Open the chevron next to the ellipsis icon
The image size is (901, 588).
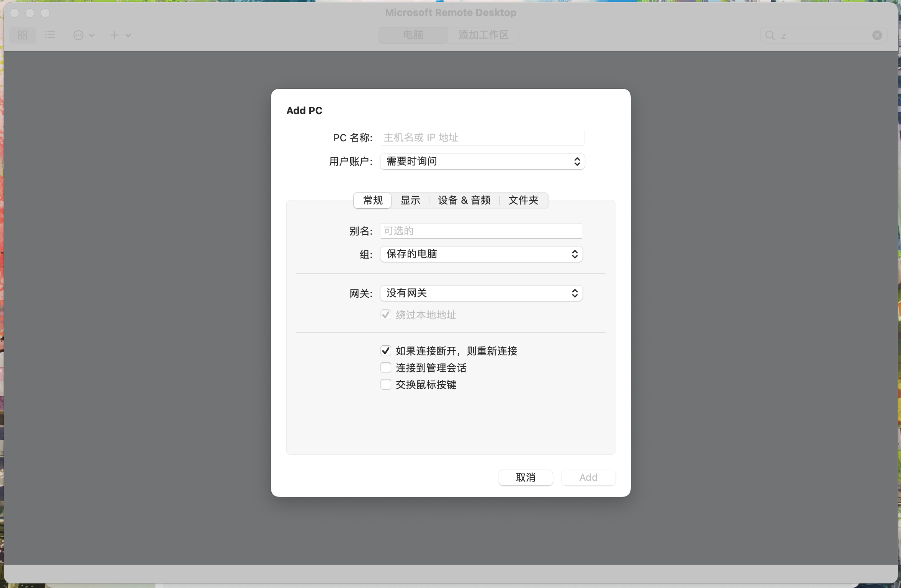[x=91, y=35]
